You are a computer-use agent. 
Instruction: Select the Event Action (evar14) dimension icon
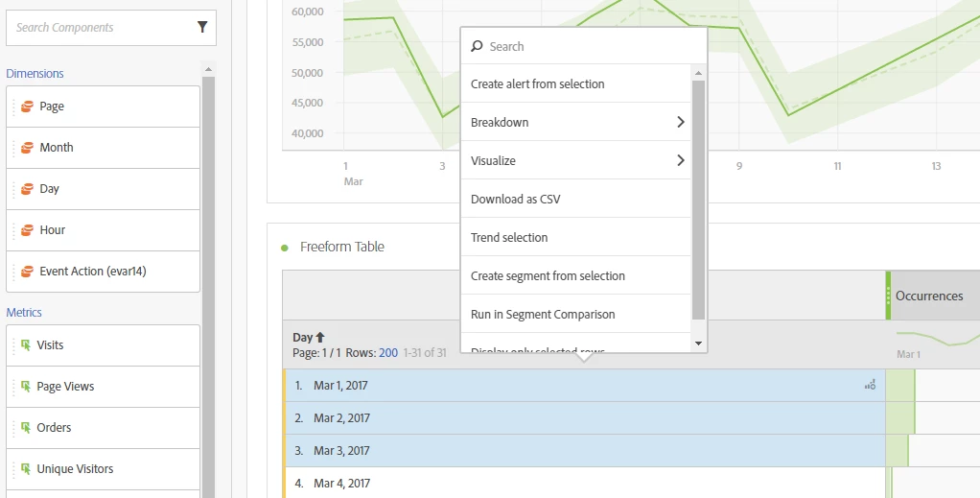pyautogui.click(x=27, y=272)
